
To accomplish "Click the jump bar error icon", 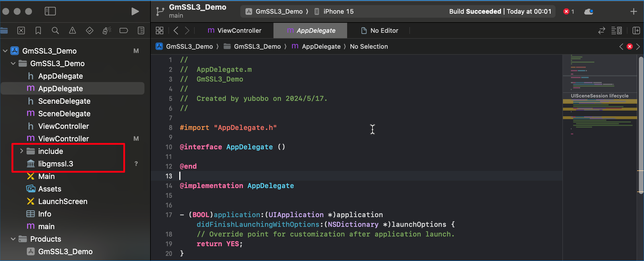I will tap(630, 46).
